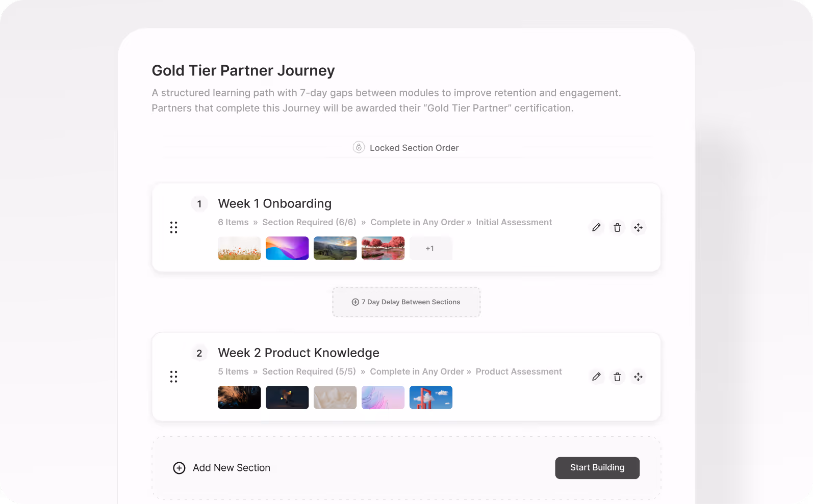
Task: Click the move arrows icon for Week 1 Onboarding
Action: (x=638, y=227)
